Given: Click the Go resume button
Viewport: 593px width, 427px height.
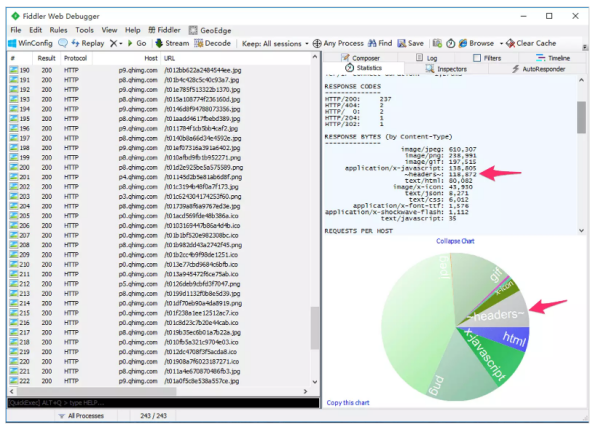Looking at the screenshot, I should (137, 43).
